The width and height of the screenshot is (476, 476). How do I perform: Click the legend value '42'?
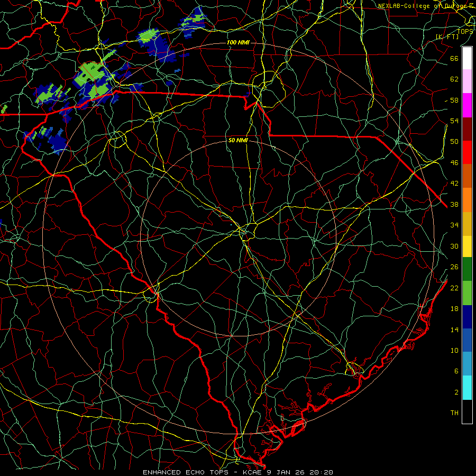[x=454, y=184]
